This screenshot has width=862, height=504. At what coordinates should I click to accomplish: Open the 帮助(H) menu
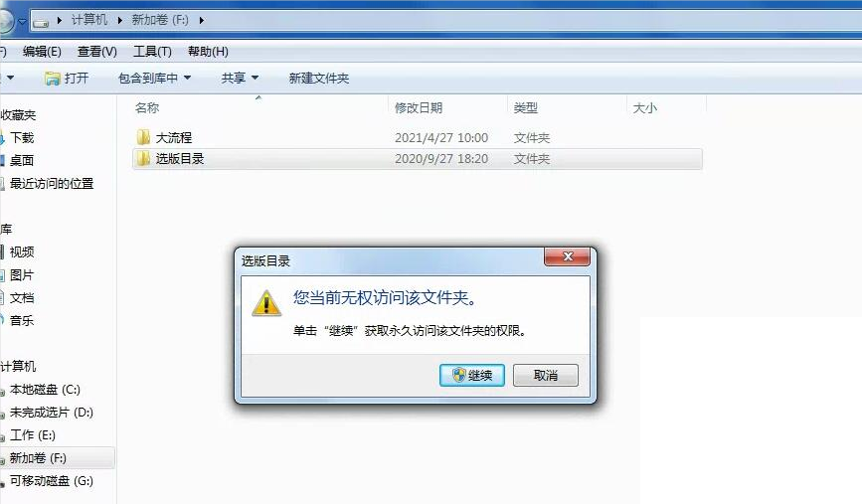pyautogui.click(x=208, y=52)
